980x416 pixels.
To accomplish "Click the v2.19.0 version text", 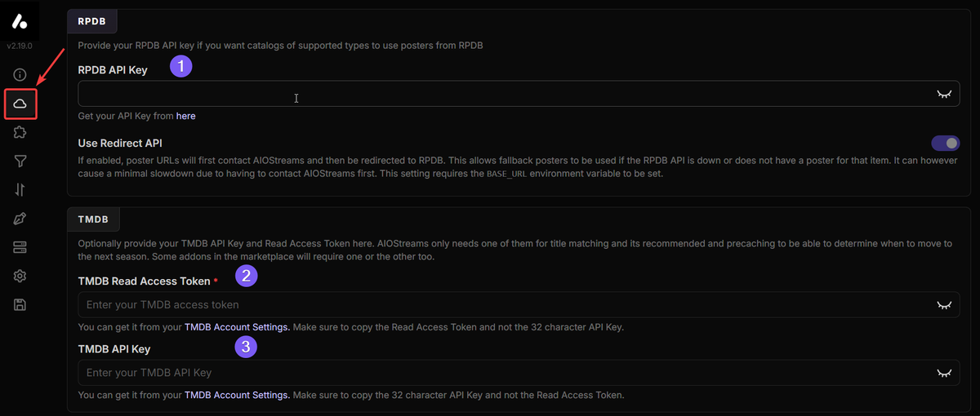I will point(20,46).
